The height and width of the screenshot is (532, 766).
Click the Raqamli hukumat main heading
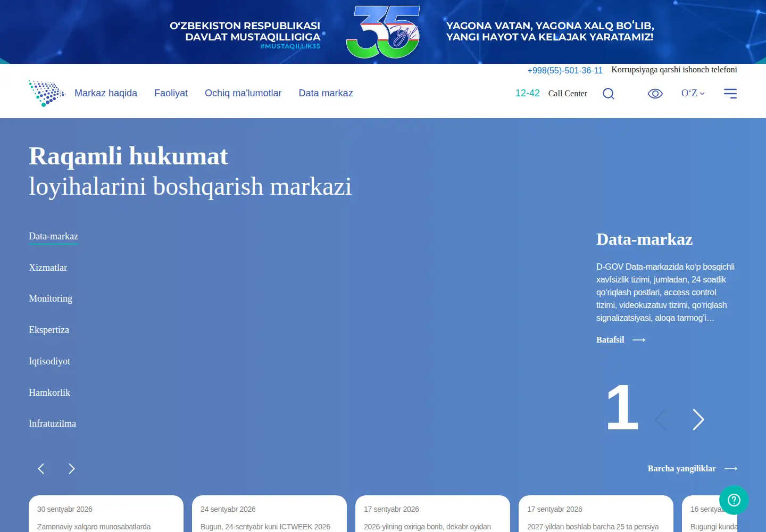[x=128, y=156]
